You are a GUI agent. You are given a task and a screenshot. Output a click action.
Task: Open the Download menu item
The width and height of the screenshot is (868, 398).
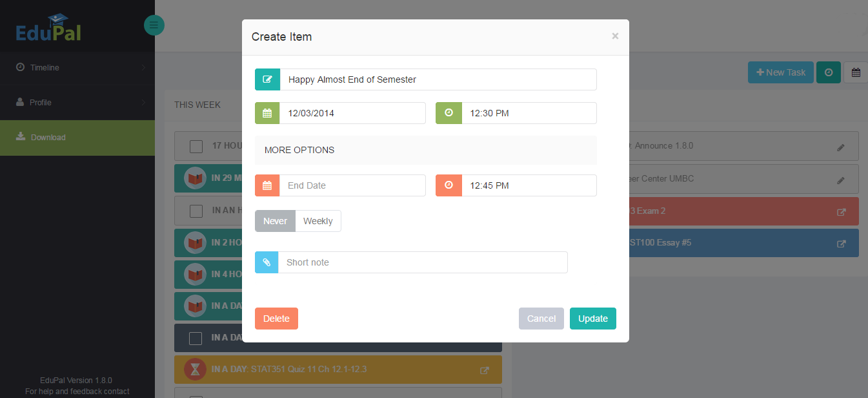(x=77, y=138)
